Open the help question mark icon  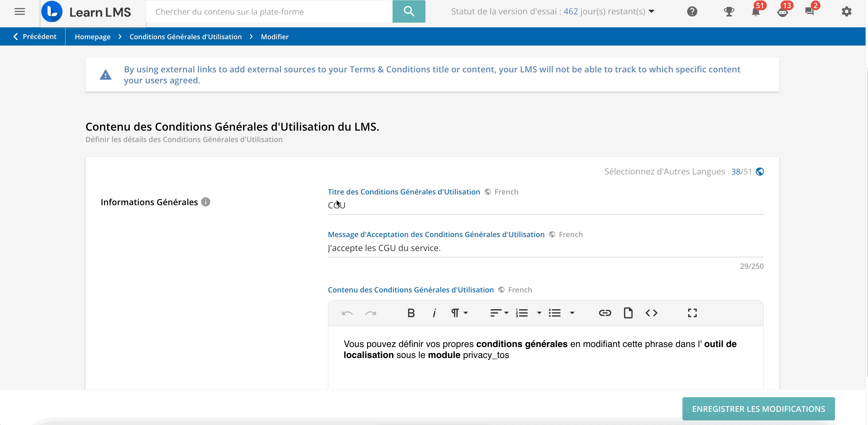692,11
